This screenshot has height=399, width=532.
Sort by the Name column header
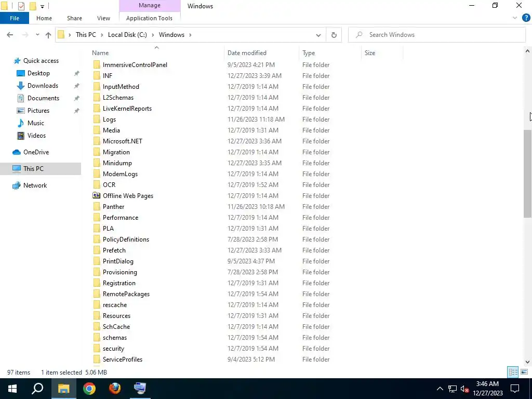click(100, 53)
